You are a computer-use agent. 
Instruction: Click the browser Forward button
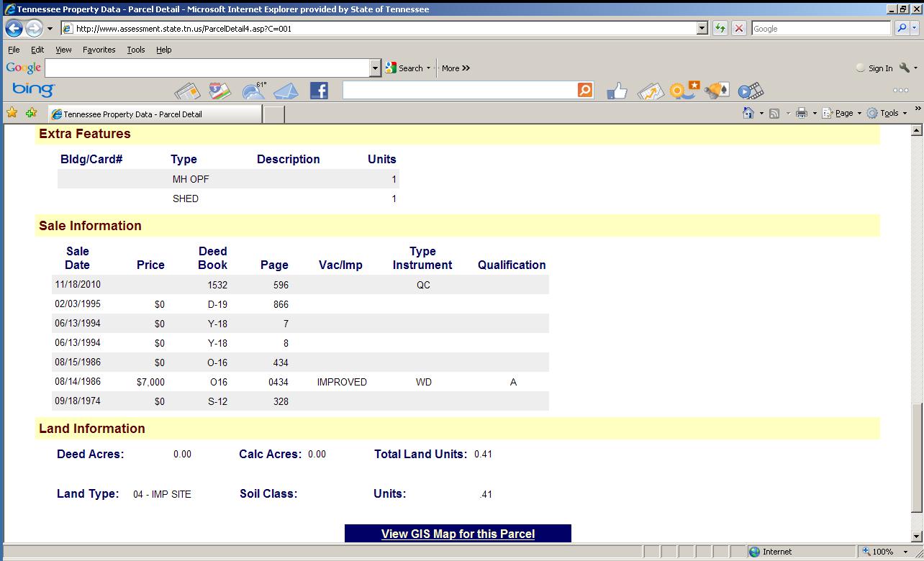click(x=34, y=29)
